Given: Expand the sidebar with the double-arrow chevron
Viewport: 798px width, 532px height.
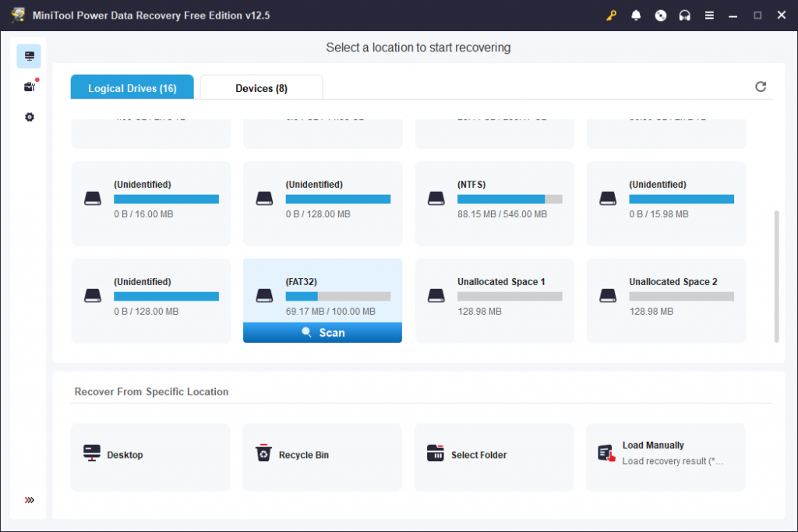Looking at the screenshot, I should pyautogui.click(x=29, y=501).
